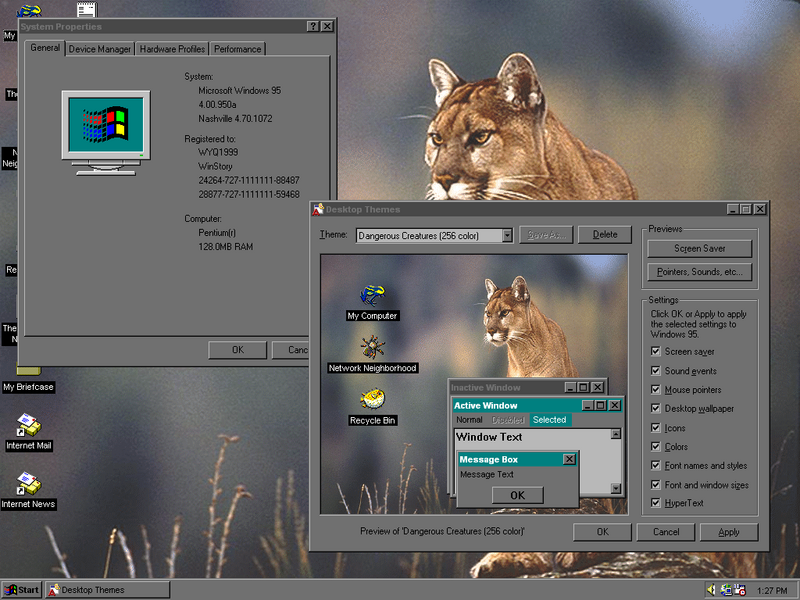Disable the Mouse pointers checkbox
800x600 pixels.
click(x=656, y=390)
